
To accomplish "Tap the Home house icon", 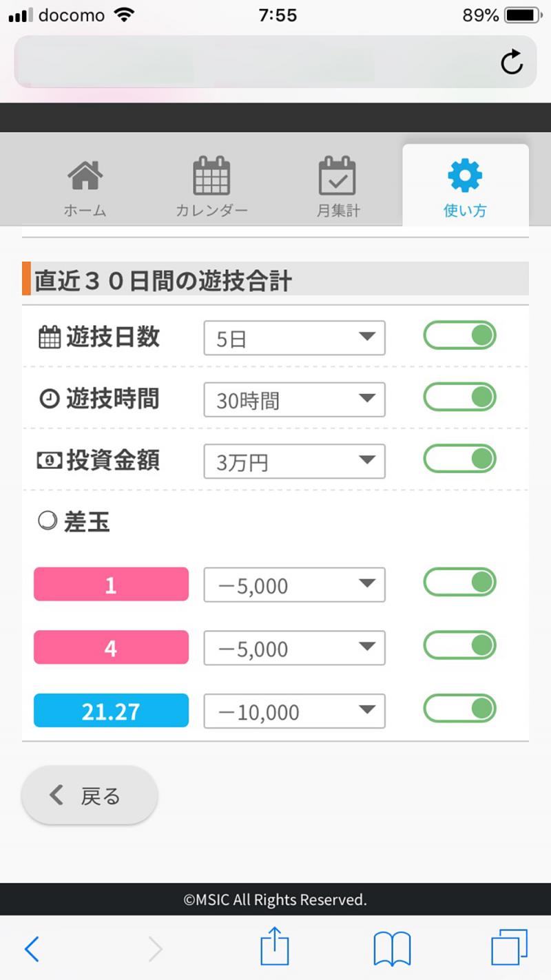I will point(85,176).
